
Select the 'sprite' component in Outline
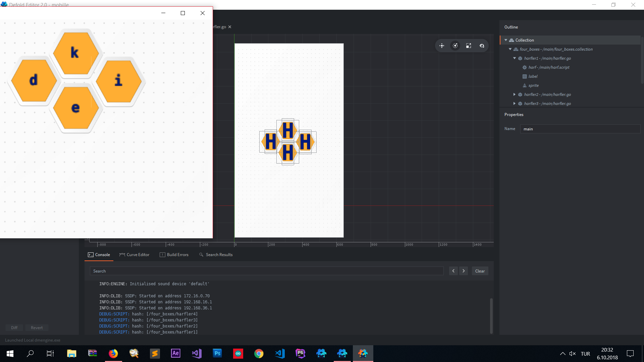pos(534,85)
